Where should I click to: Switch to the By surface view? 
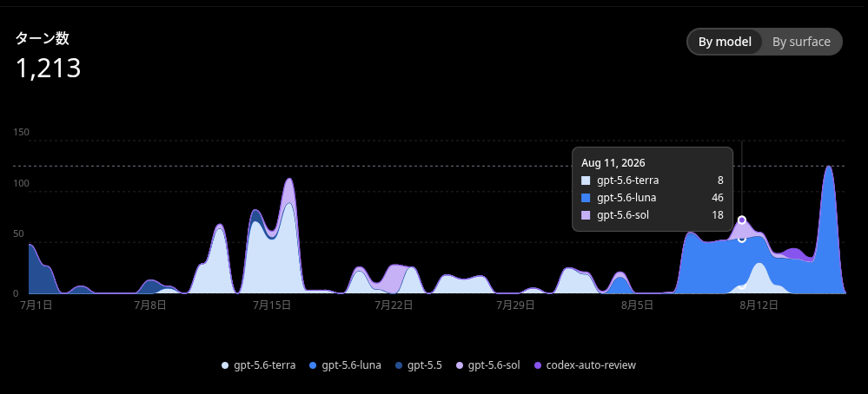tap(801, 42)
